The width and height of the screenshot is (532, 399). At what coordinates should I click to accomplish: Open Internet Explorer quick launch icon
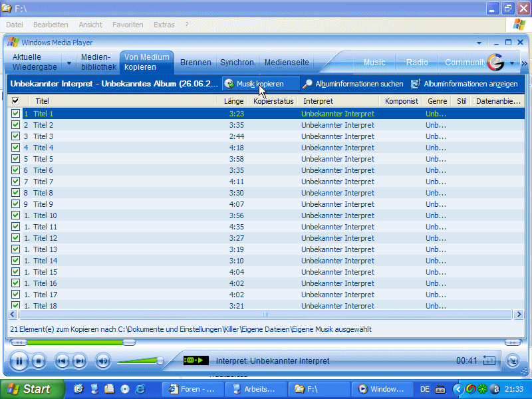coord(140,389)
